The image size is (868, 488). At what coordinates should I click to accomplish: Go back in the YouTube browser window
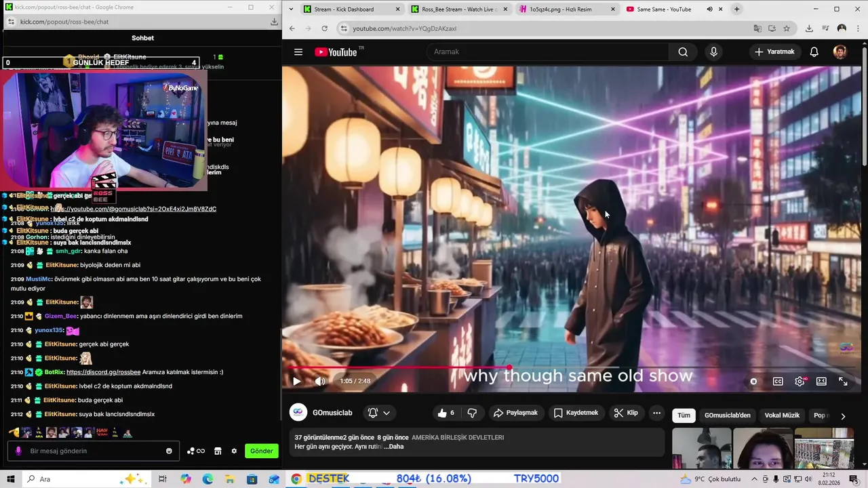click(292, 28)
